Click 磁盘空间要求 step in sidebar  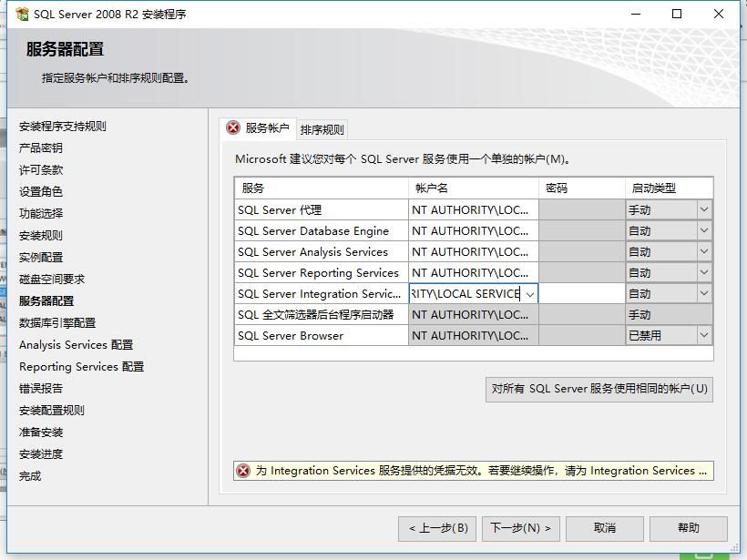[x=51, y=280]
